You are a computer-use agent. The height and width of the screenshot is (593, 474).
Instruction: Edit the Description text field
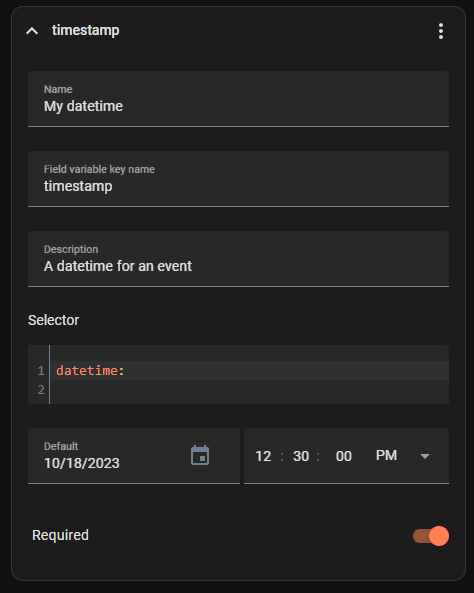(238, 259)
